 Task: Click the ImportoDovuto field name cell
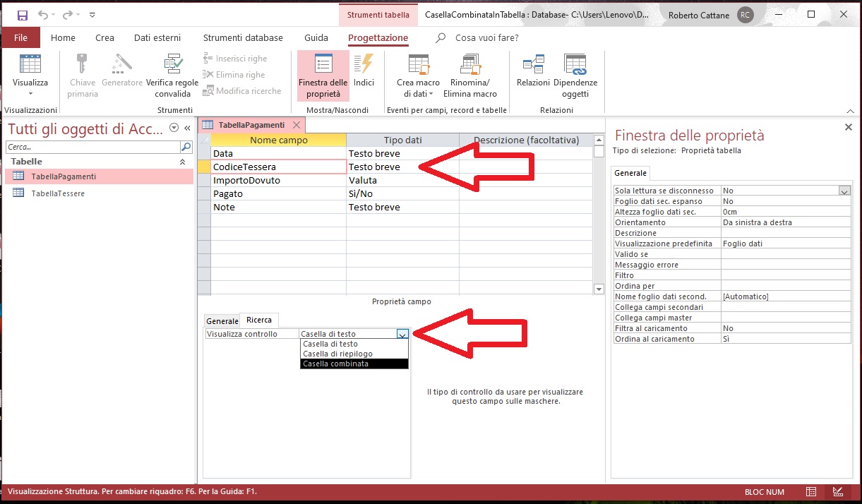click(x=278, y=181)
